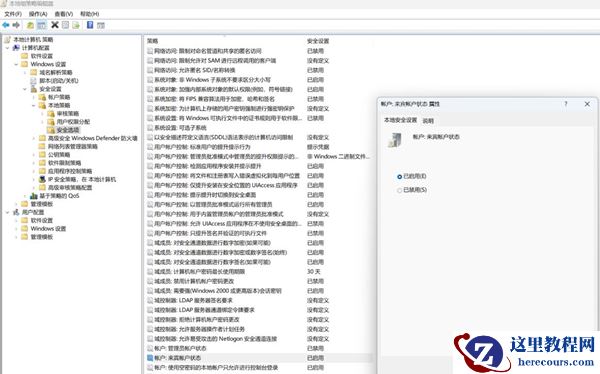This screenshot has width=600, height=374.
Task: Select policy 系统加密: 将 FIPS 兼容算法用于加密
Action: click(x=214, y=99)
